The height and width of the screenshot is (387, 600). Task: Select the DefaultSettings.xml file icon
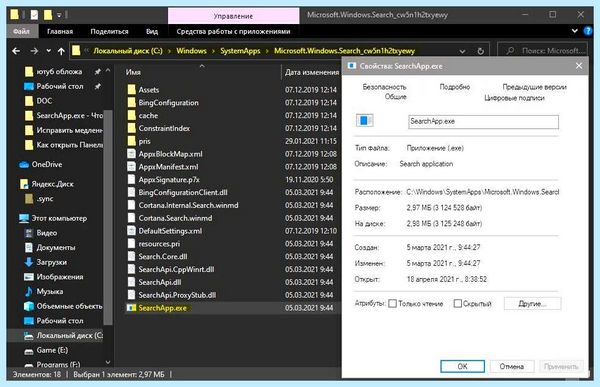[x=131, y=231]
